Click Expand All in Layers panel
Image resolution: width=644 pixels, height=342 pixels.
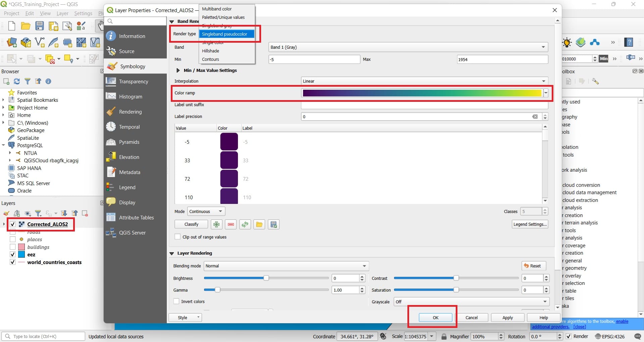tap(64, 213)
